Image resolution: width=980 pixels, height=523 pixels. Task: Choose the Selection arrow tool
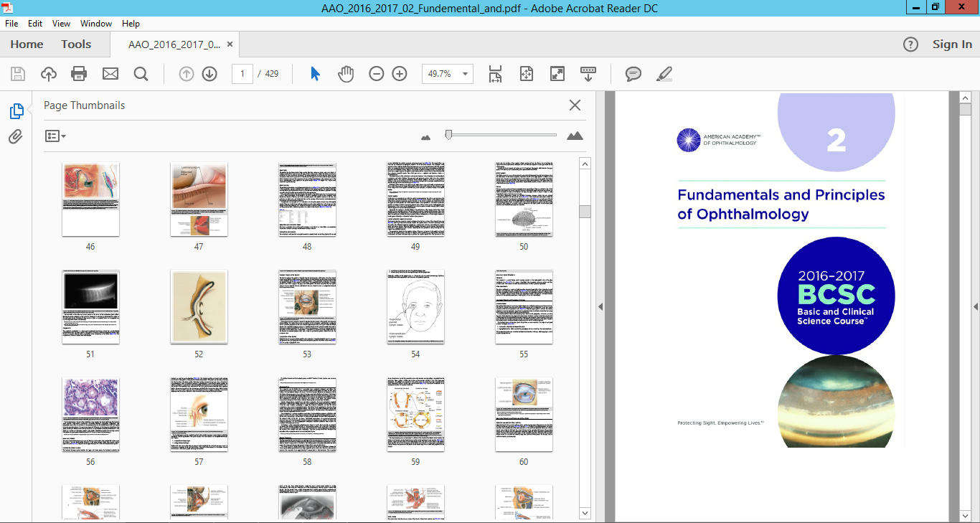click(315, 74)
